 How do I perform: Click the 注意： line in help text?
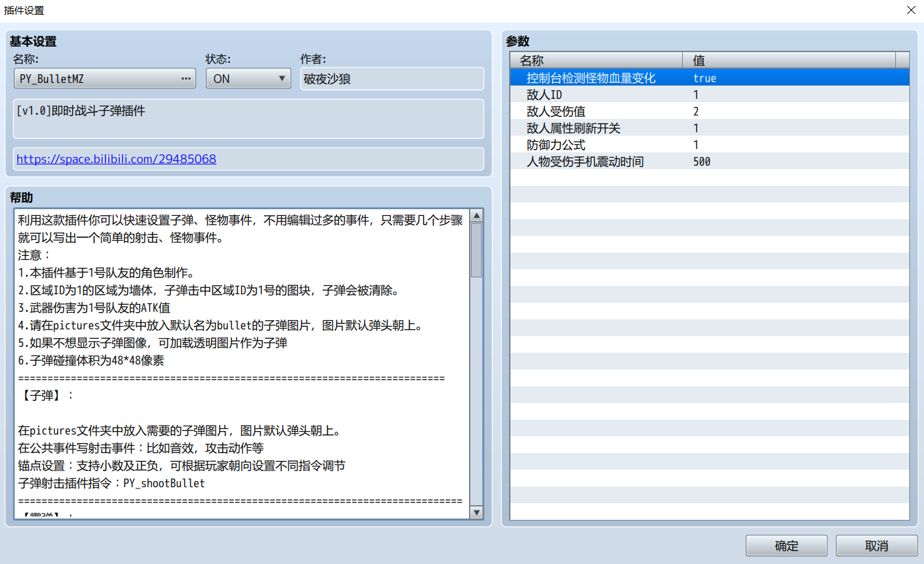[x=35, y=255]
